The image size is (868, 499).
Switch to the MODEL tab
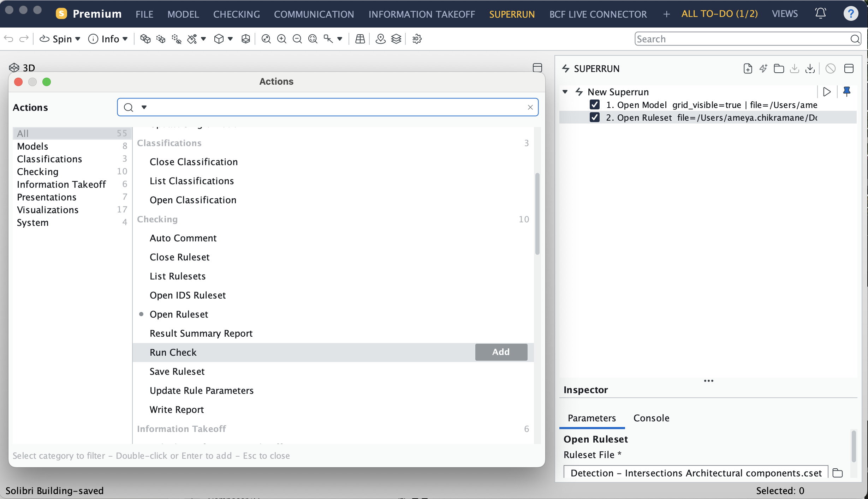tap(183, 14)
